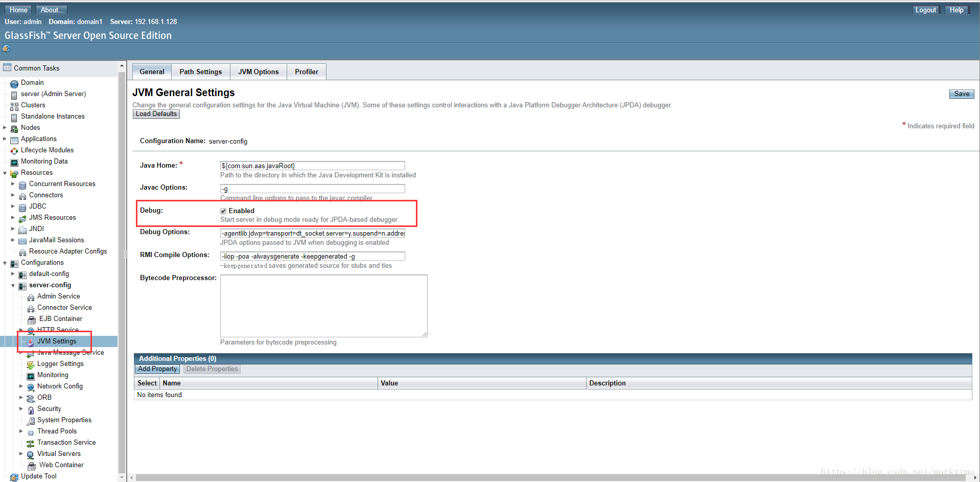Click the Monitoring Data icon
Image resolution: width=980 pixels, height=482 pixels.
pos(14,163)
